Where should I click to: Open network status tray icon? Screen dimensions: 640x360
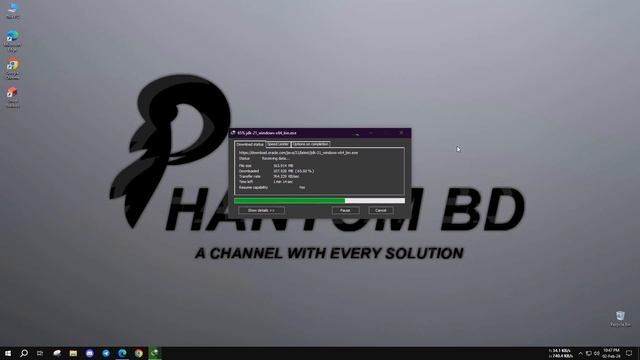click(x=589, y=353)
